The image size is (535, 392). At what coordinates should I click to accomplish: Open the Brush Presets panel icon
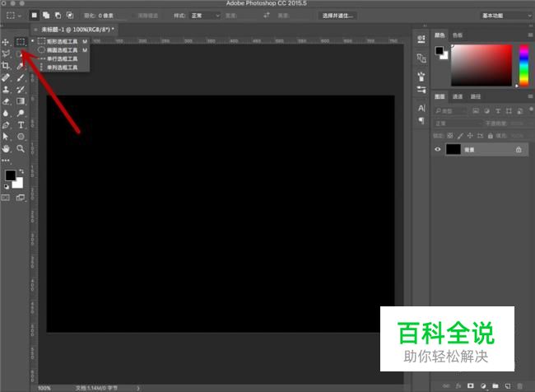421,90
